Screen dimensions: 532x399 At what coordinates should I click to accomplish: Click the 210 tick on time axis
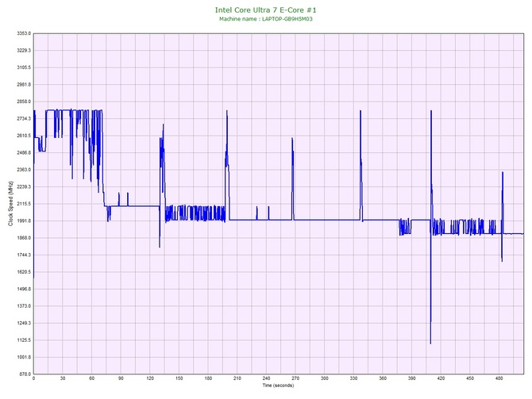point(237,378)
